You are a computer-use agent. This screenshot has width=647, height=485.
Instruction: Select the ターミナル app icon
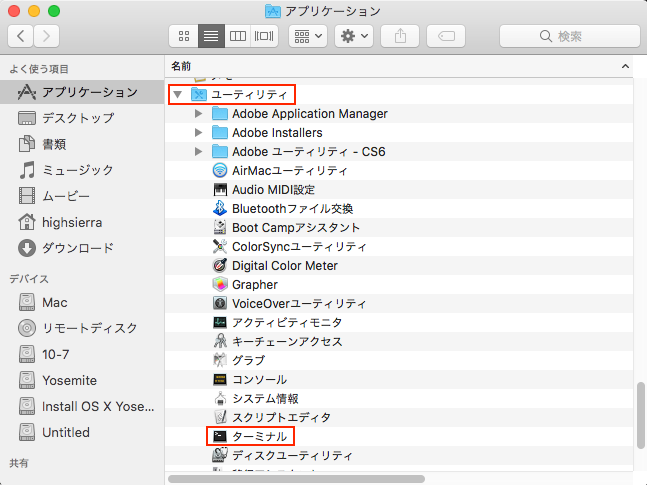pos(220,436)
